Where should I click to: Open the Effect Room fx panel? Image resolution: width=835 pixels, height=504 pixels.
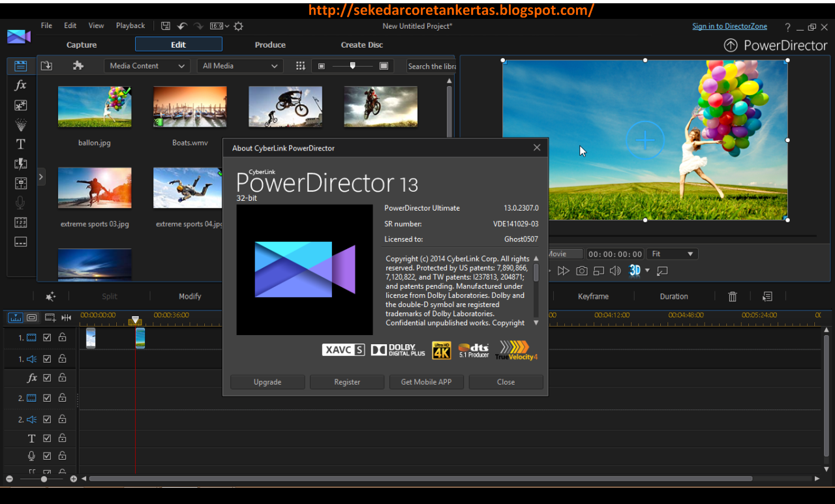(x=20, y=85)
